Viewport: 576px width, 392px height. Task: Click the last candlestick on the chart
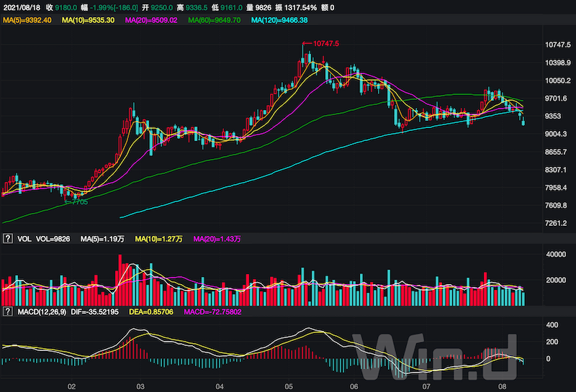(523, 120)
